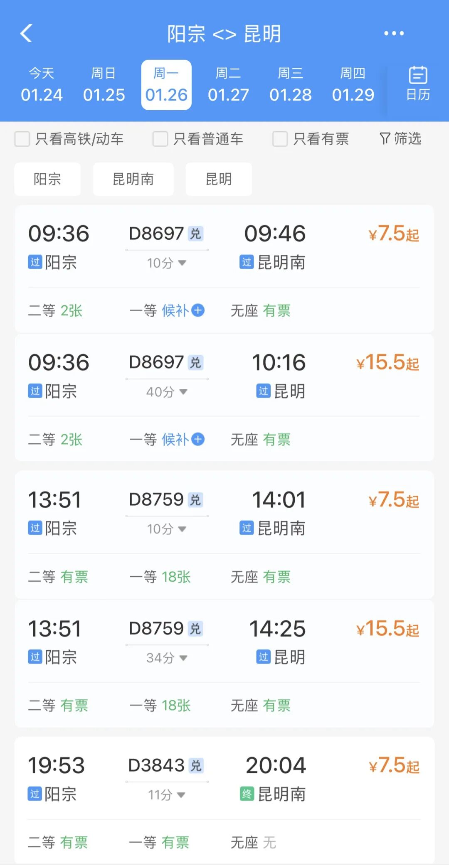Image resolution: width=449 pixels, height=868 pixels.
Task: Switch to 周二 01.27 date tab
Action: [x=228, y=85]
